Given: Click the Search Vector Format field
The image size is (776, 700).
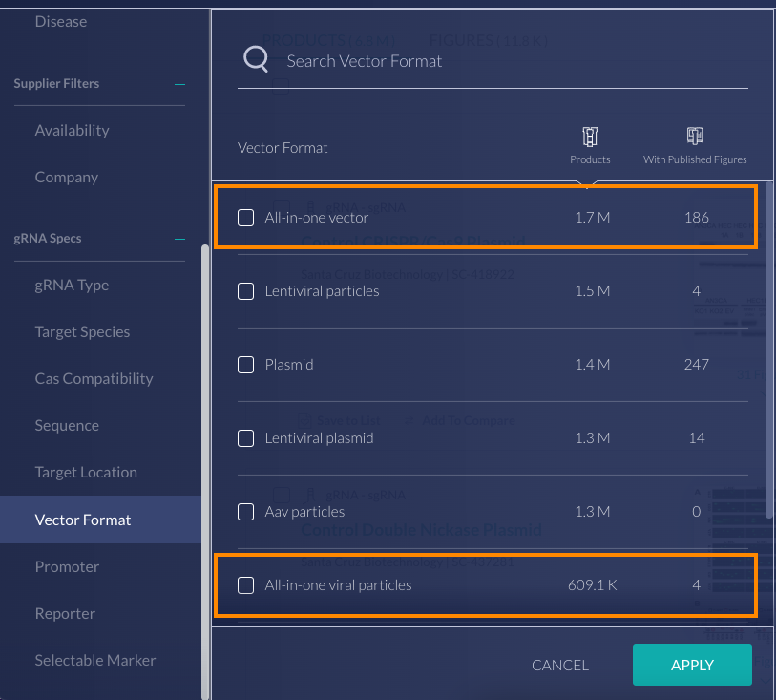Looking at the screenshot, I should tap(493, 61).
